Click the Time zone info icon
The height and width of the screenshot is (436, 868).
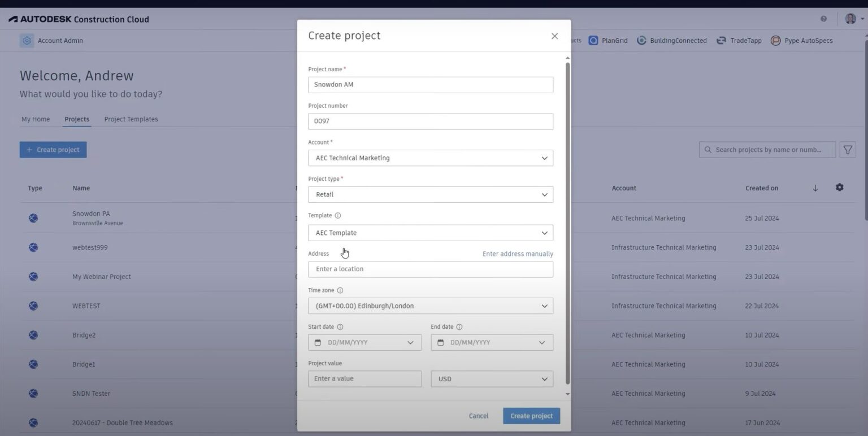click(340, 290)
